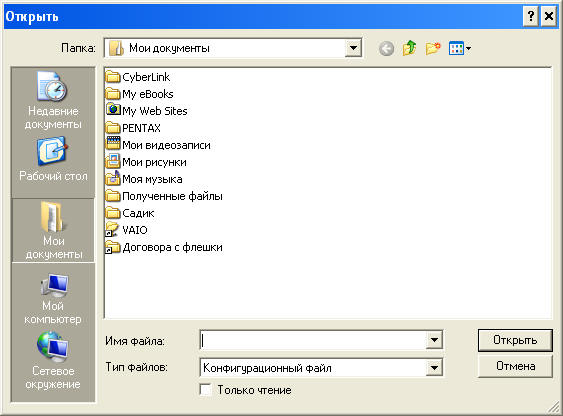This screenshot has width=563, height=416.
Task: Select the VAIO shortcut
Action: point(127,230)
